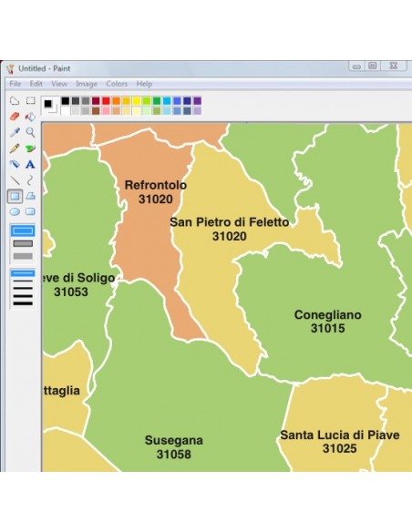Viewport: 412px width, 532px height.
Task: Pick the dark green palette color
Action: [157, 101]
